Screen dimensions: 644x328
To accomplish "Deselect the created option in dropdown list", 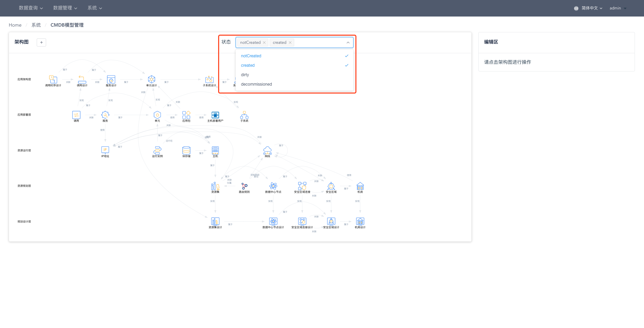I will click(295, 65).
